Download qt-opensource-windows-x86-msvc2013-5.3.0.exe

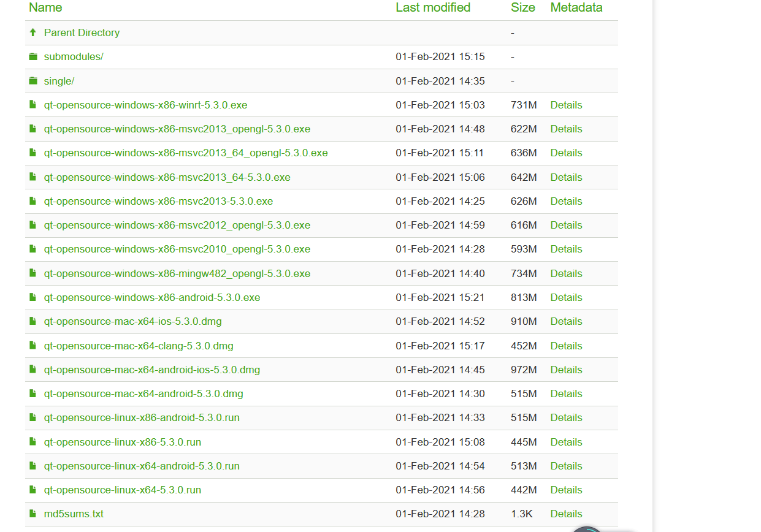point(158,201)
